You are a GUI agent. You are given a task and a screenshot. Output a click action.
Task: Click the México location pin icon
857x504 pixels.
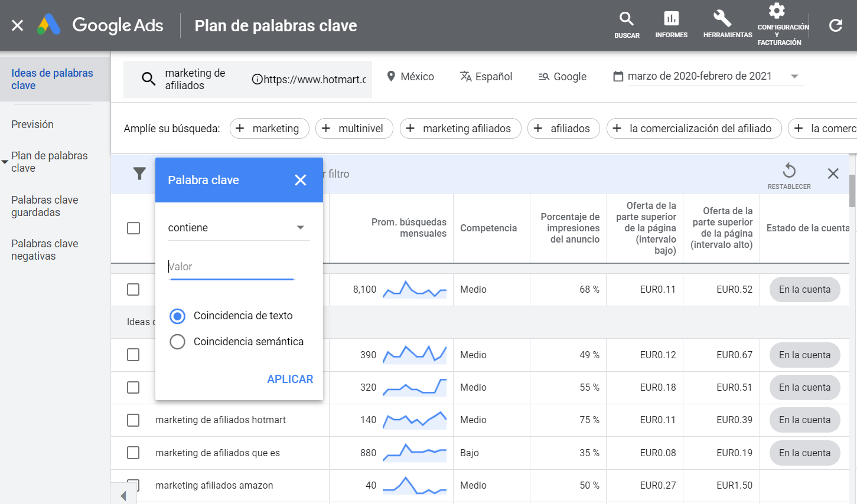[391, 76]
